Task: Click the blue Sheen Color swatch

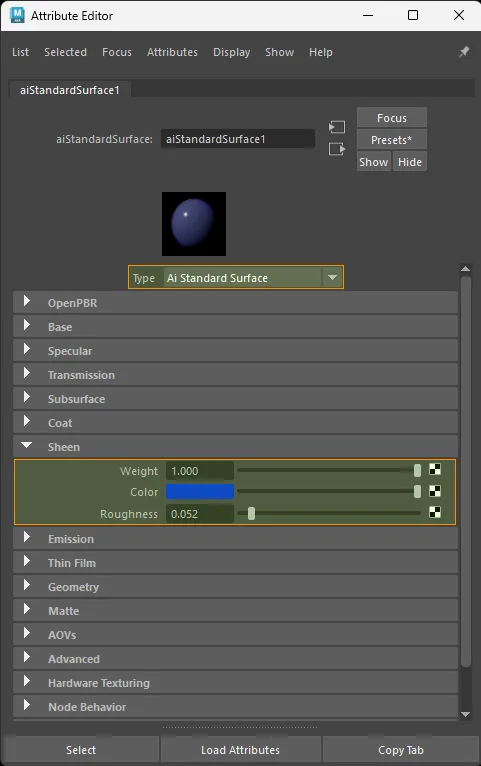Action: tap(200, 491)
